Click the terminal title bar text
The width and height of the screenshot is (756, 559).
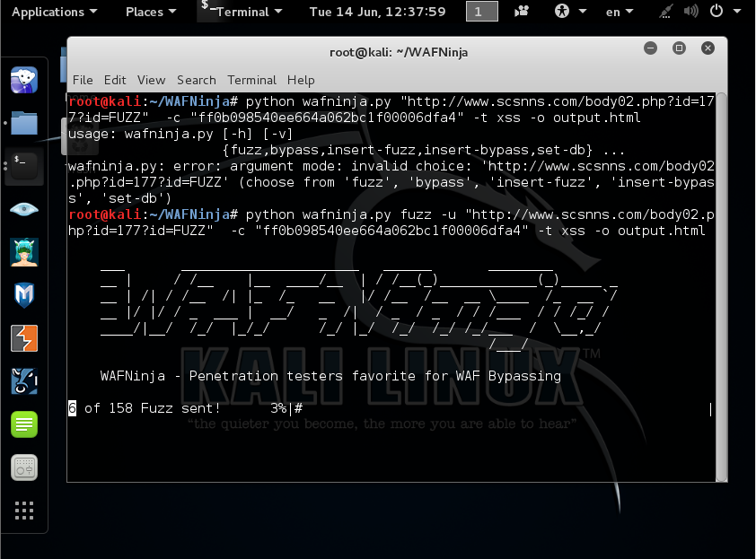(x=399, y=52)
